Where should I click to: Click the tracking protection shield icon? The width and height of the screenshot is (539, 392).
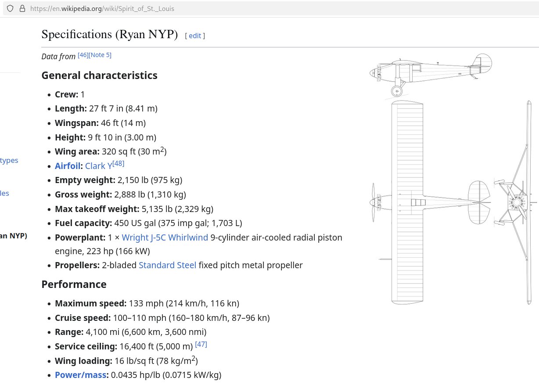point(10,8)
